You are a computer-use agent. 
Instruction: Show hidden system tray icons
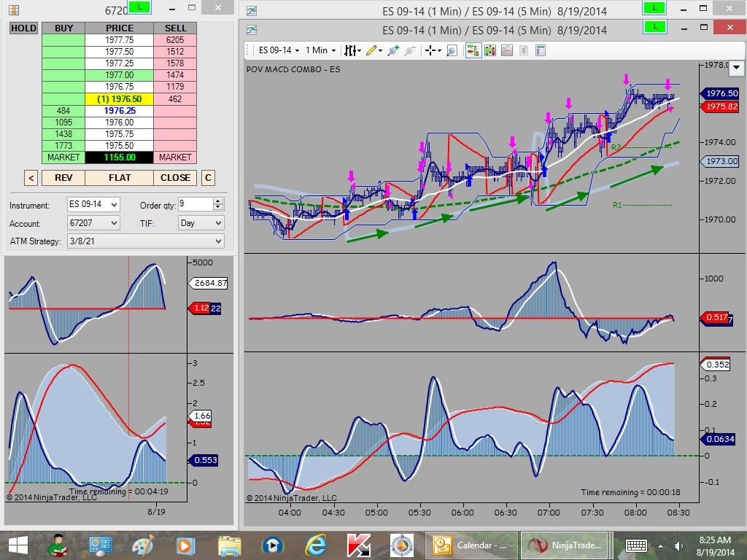(660, 545)
